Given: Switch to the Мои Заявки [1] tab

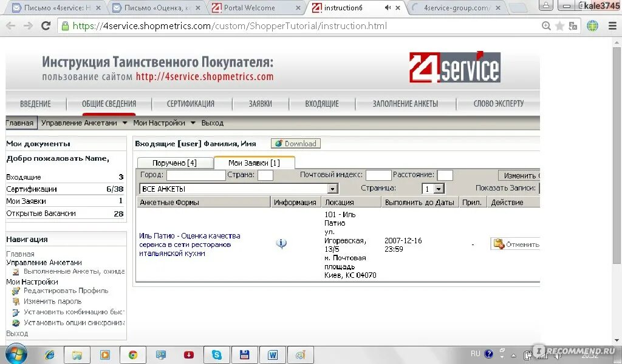Looking at the screenshot, I should click(254, 163).
